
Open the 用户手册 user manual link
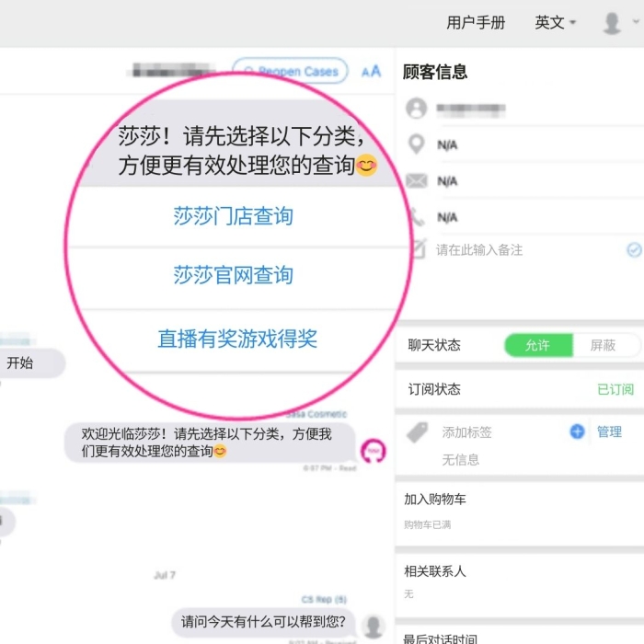(476, 23)
